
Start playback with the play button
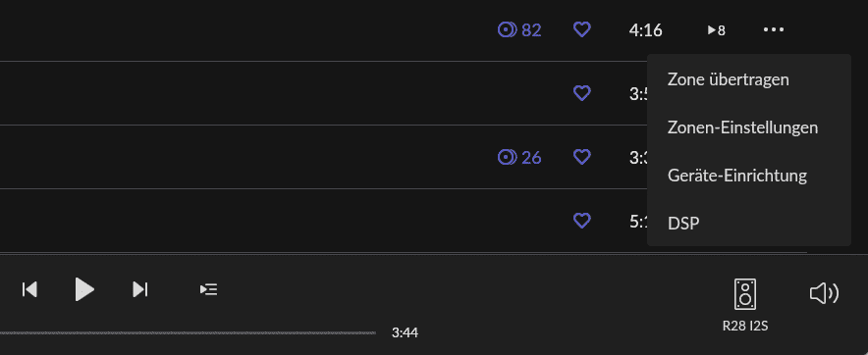84,289
